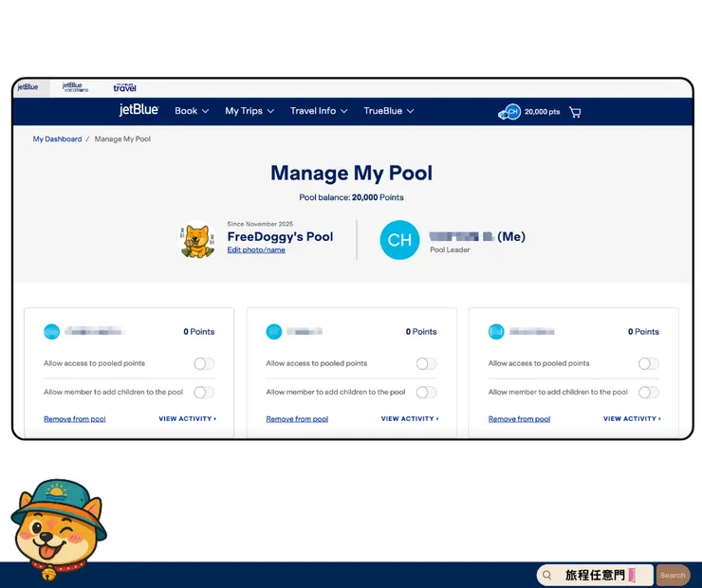This screenshot has width=702, height=588.
Task: Click the FreeDoggy's Pool dog photo
Action: point(197,240)
